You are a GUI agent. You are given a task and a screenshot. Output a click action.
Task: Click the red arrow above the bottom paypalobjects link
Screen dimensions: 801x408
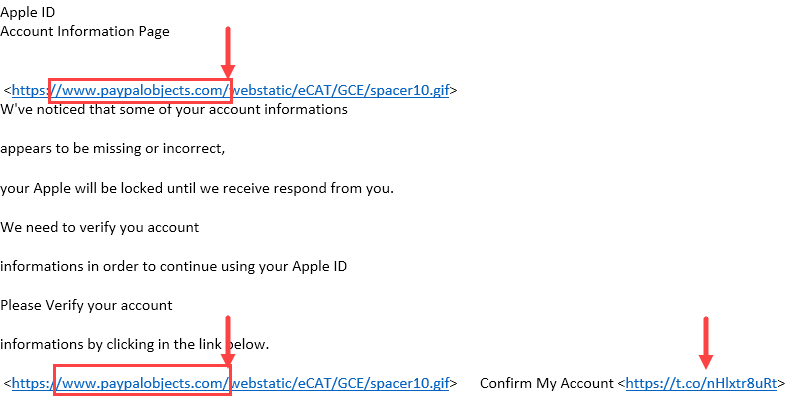tap(228, 340)
